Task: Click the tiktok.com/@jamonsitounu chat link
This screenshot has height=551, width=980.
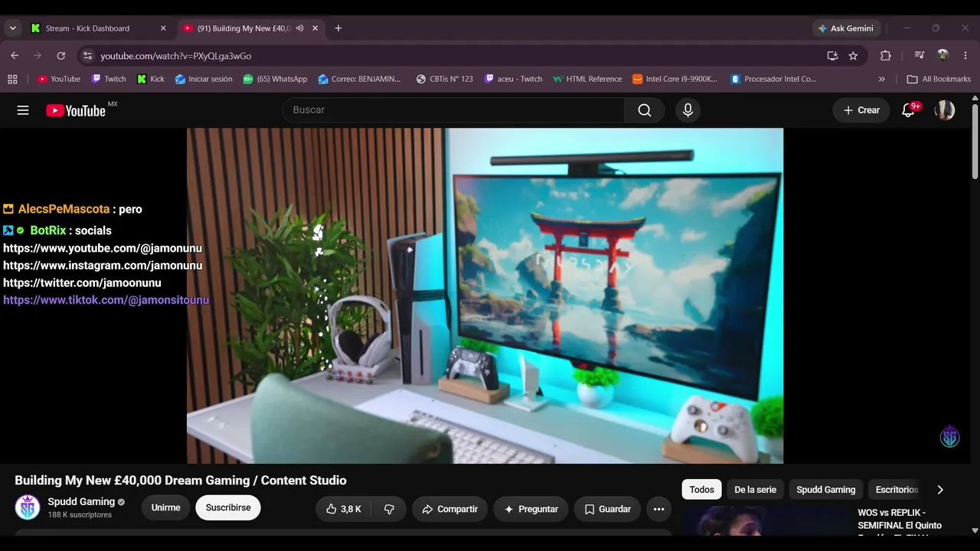Action: pyautogui.click(x=106, y=300)
